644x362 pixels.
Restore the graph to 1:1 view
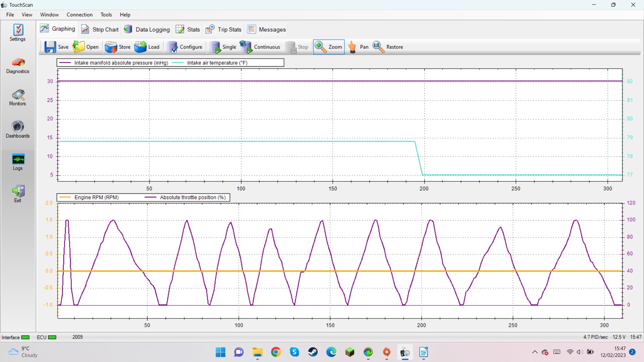click(388, 47)
